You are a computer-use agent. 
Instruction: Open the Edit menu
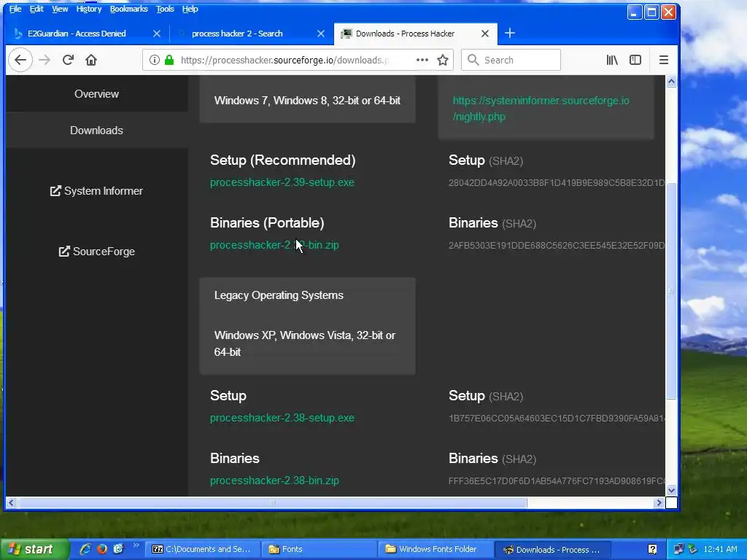(x=36, y=9)
